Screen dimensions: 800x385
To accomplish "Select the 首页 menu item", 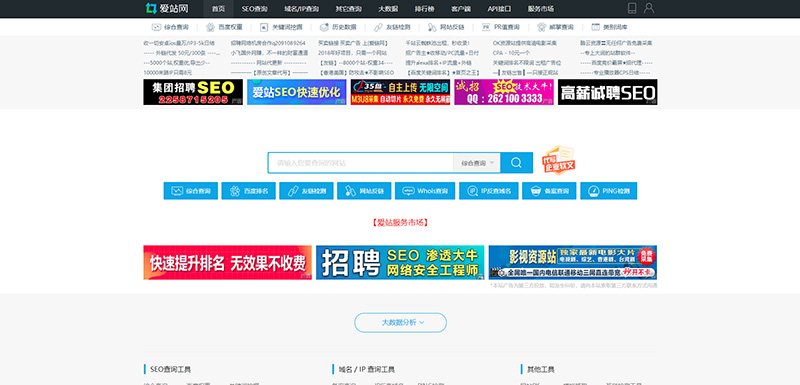I will [218, 9].
